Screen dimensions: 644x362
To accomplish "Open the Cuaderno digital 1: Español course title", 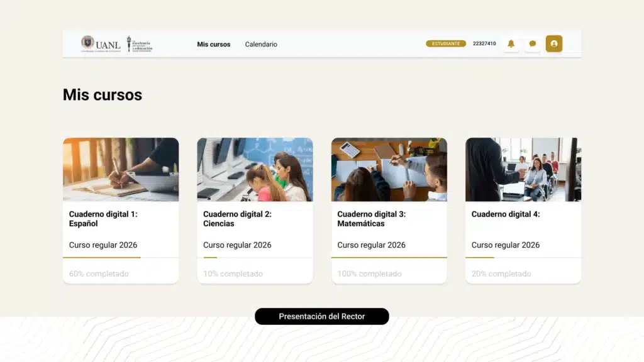I will (x=103, y=219).
